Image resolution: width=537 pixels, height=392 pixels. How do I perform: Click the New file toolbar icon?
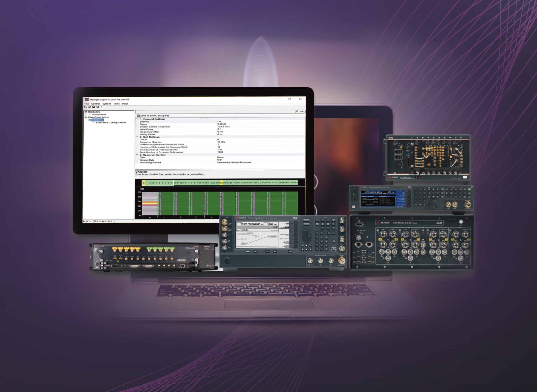85,107
